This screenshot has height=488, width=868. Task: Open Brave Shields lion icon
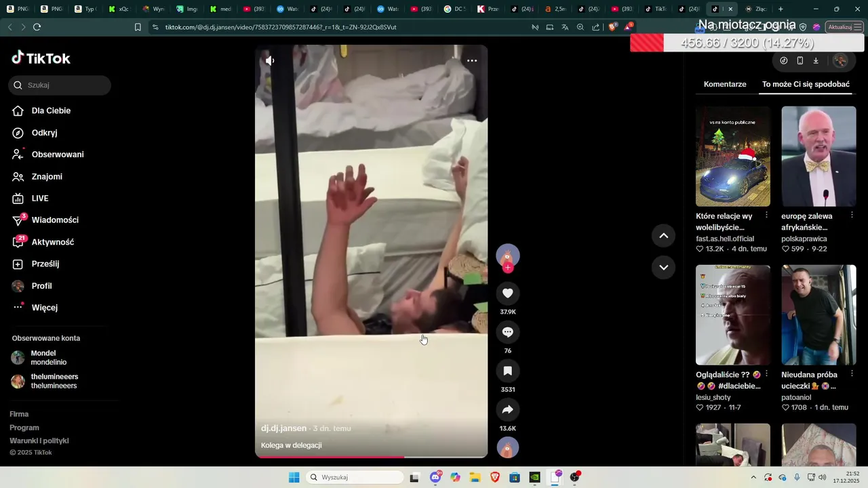pyautogui.click(x=612, y=27)
